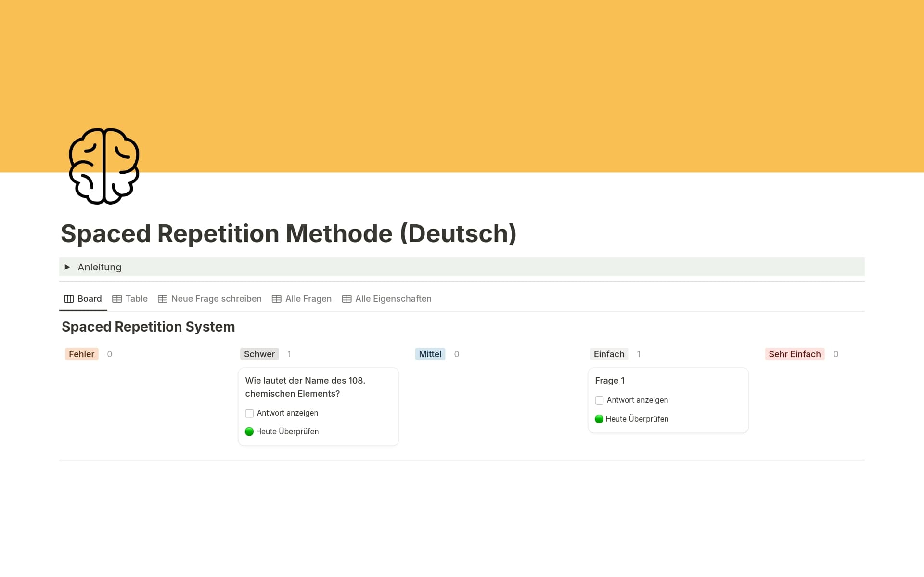Click the Fehler column tag
This screenshot has width=924, height=577.
pos(81,354)
